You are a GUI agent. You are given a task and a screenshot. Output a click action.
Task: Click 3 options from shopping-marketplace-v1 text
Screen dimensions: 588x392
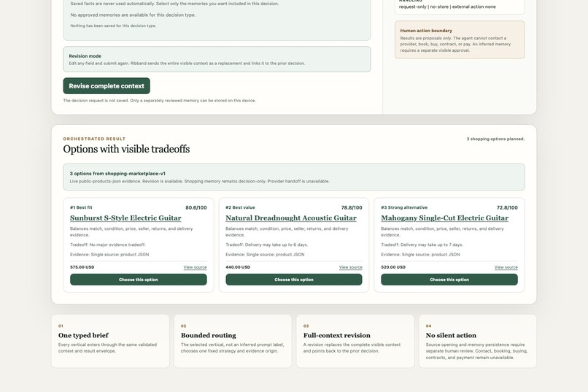click(x=117, y=174)
